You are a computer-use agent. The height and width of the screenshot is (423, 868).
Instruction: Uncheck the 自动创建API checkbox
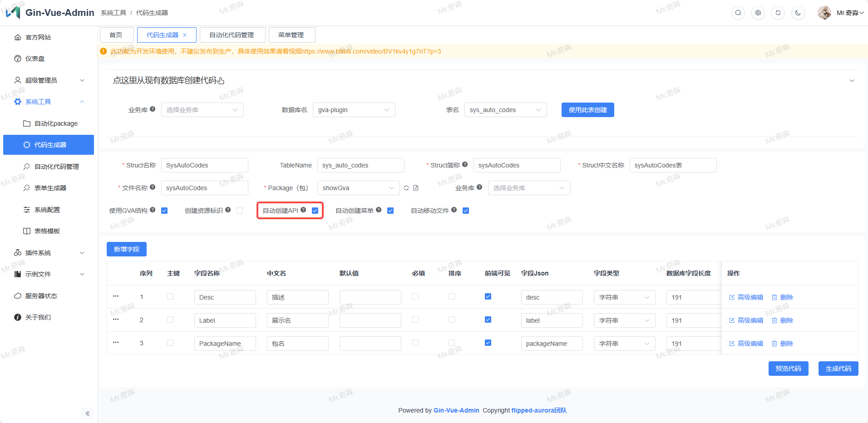[x=315, y=211]
